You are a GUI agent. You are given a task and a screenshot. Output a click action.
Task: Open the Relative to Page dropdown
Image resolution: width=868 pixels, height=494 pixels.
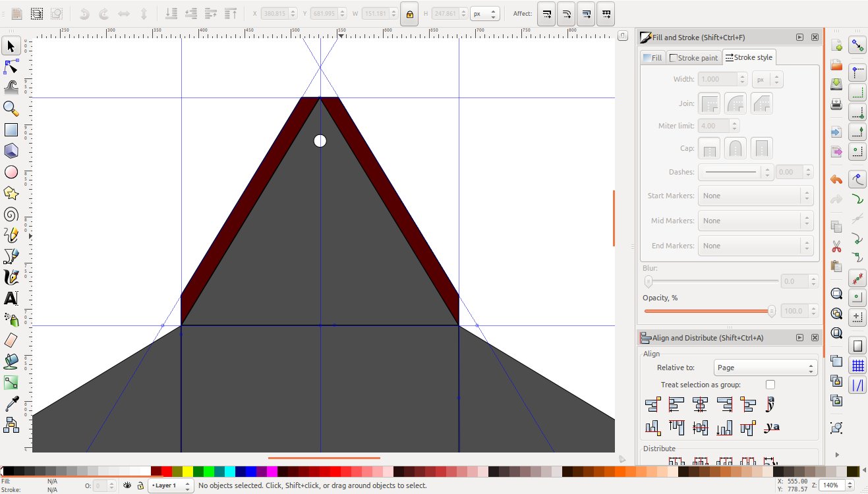point(766,368)
